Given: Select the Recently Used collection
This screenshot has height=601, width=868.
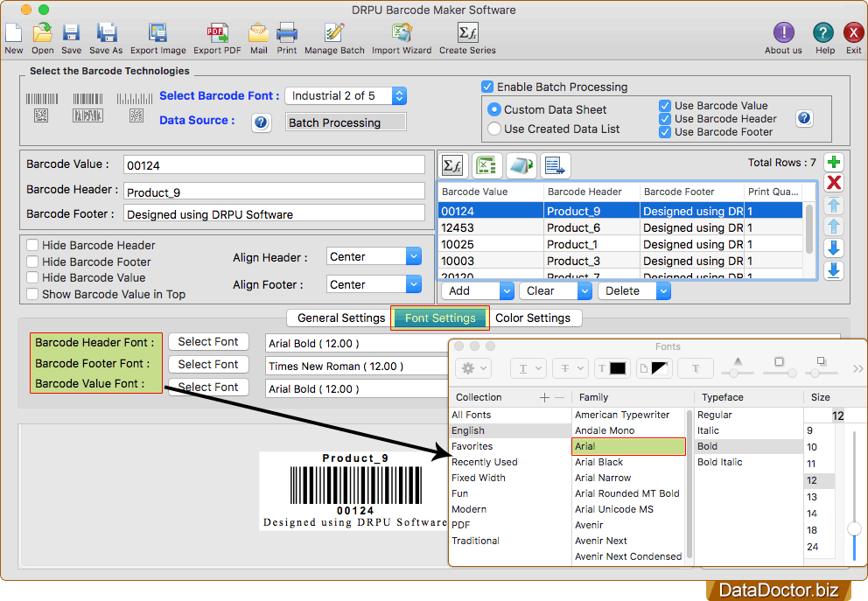Looking at the screenshot, I should (485, 462).
